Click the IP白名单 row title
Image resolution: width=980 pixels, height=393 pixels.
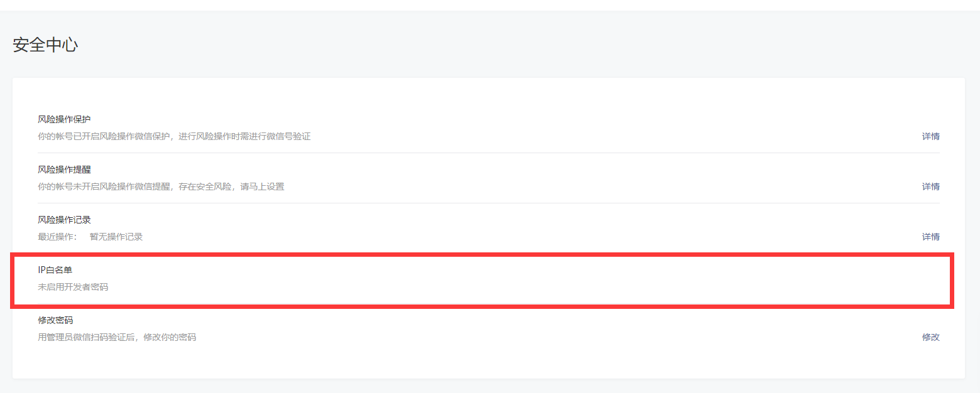(x=55, y=270)
